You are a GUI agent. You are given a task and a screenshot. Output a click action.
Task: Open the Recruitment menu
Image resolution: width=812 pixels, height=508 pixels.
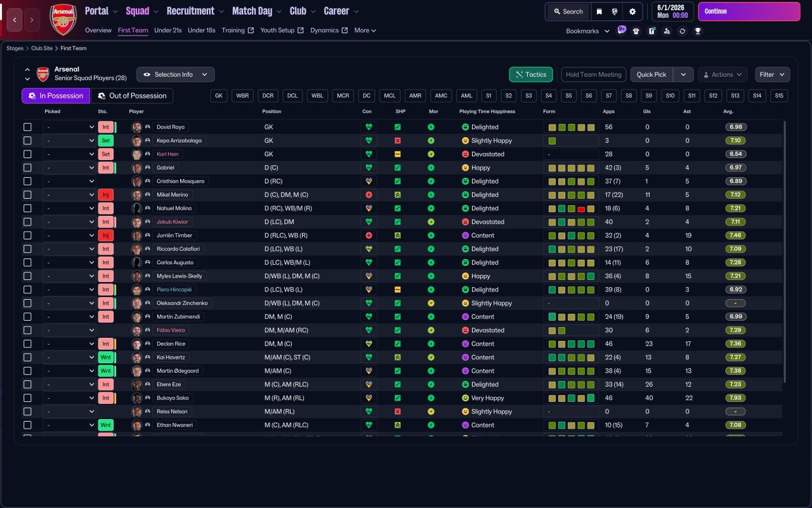[195, 11]
